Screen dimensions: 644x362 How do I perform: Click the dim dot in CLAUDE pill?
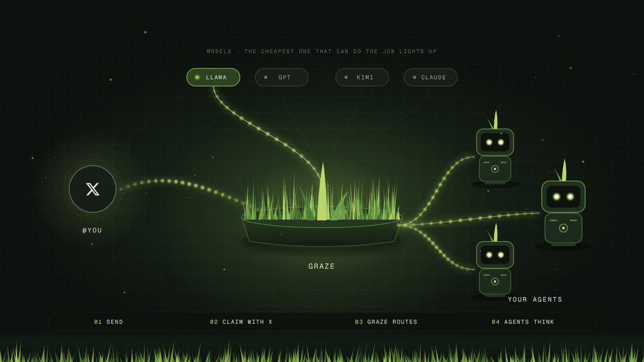coord(414,77)
